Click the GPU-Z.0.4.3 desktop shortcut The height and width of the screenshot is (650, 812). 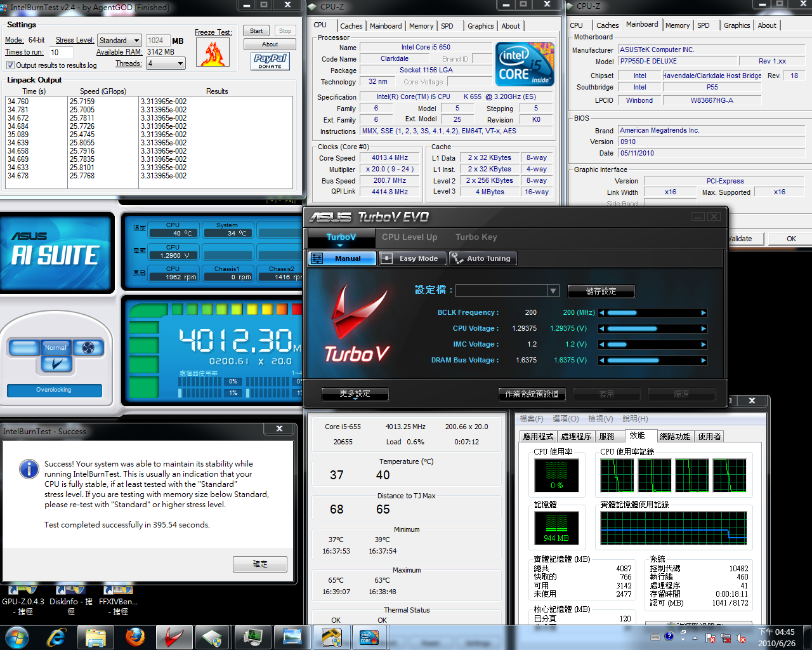(x=23, y=600)
